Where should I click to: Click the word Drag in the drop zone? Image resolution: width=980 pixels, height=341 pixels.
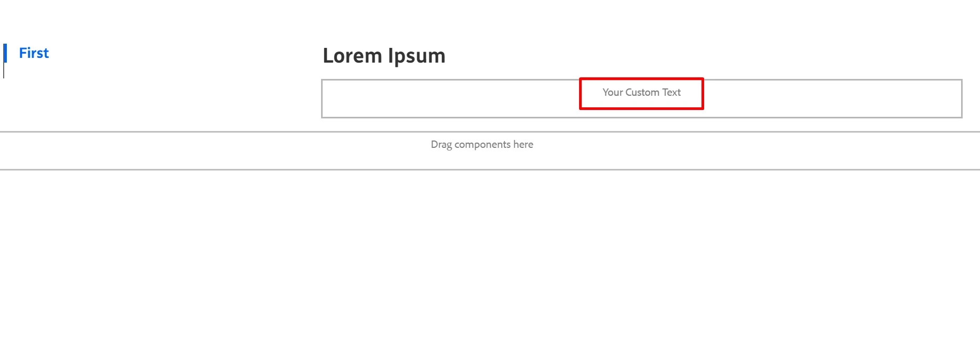coord(441,145)
